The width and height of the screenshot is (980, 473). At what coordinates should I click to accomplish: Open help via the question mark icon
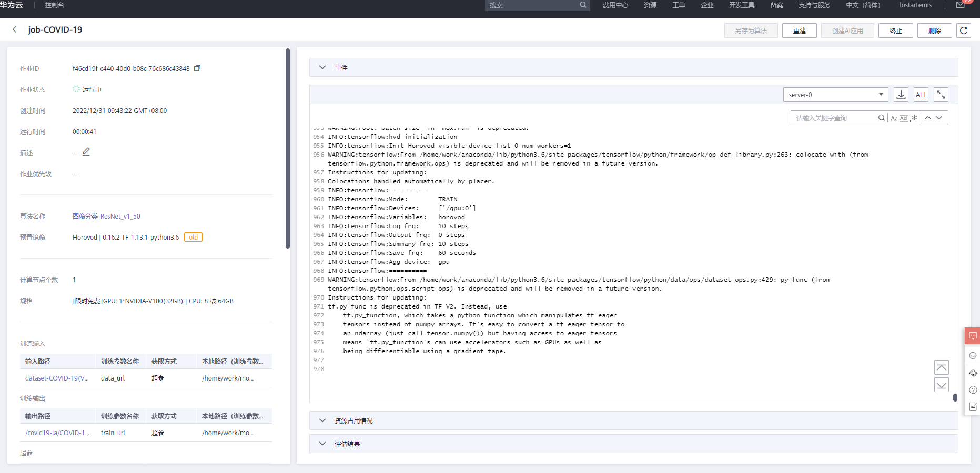point(973,390)
